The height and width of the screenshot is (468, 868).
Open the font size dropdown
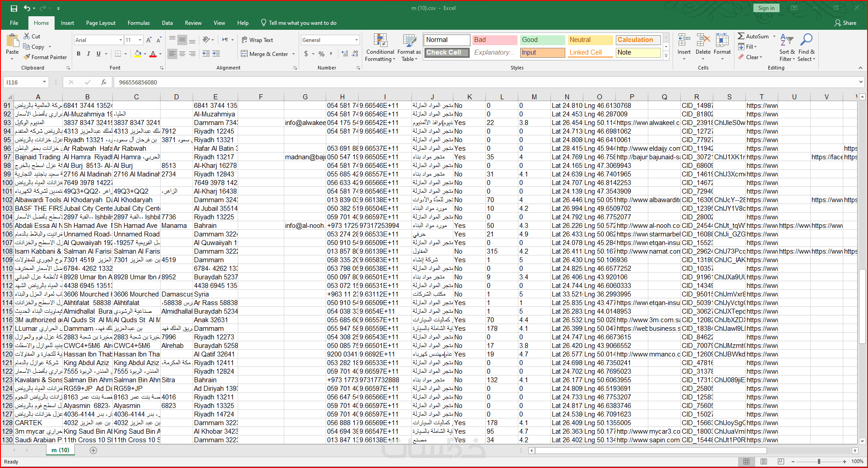pos(140,40)
